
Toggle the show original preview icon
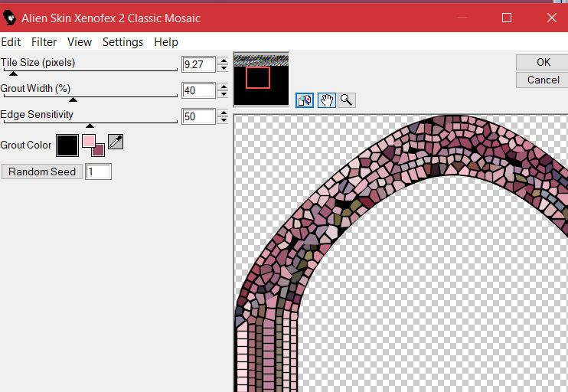tap(305, 100)
